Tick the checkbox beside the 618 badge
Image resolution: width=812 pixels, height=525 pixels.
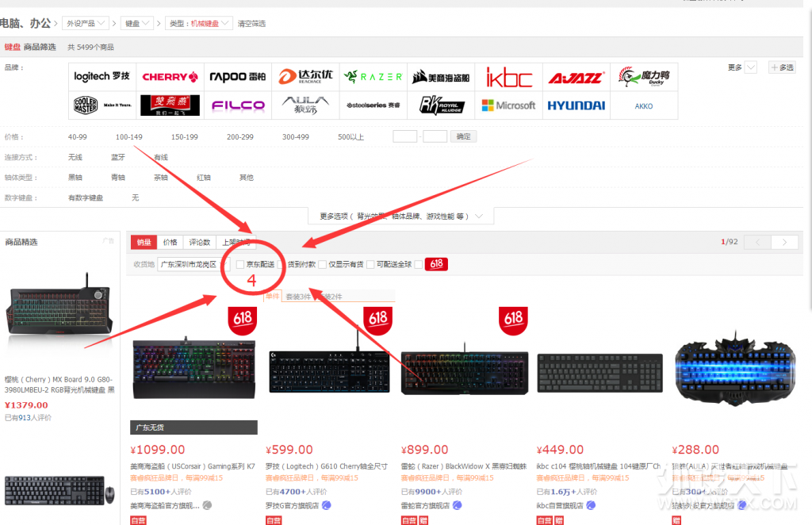(x=419, y=264)
